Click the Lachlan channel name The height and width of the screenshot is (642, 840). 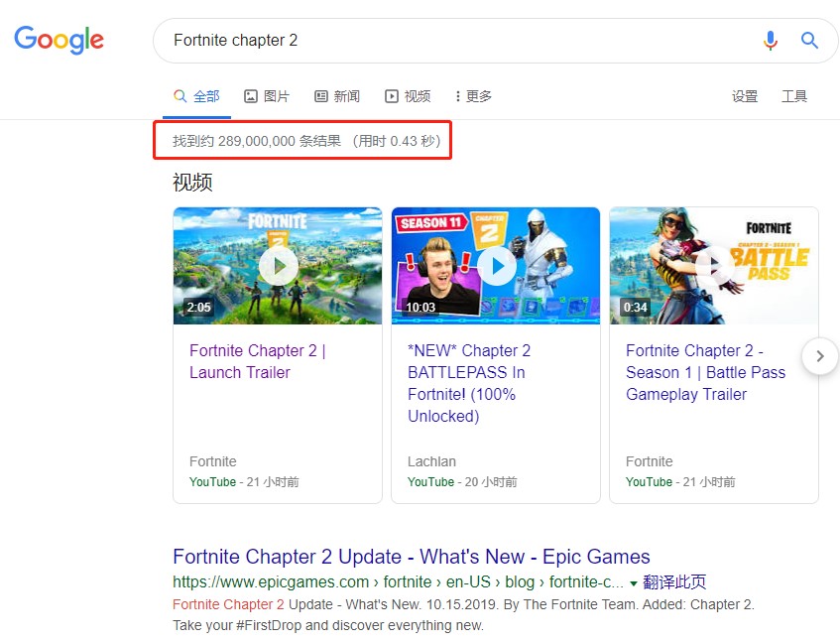pos(431,461)
